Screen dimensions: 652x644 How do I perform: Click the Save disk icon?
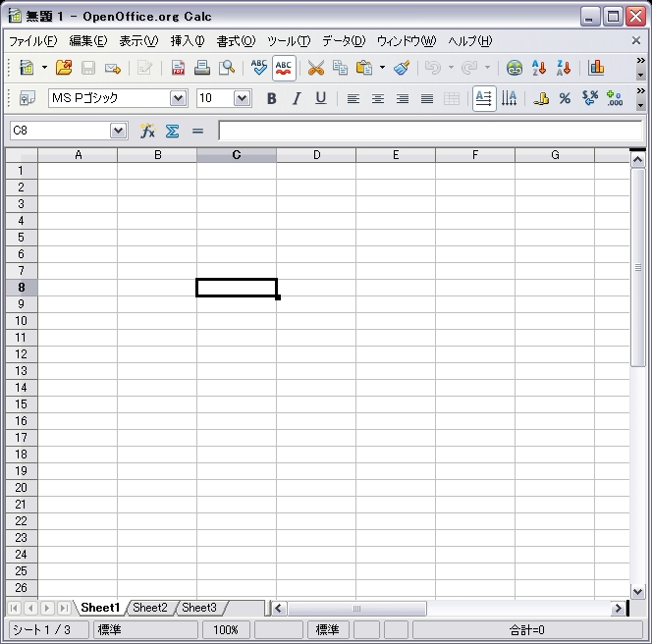pos(87,68)
